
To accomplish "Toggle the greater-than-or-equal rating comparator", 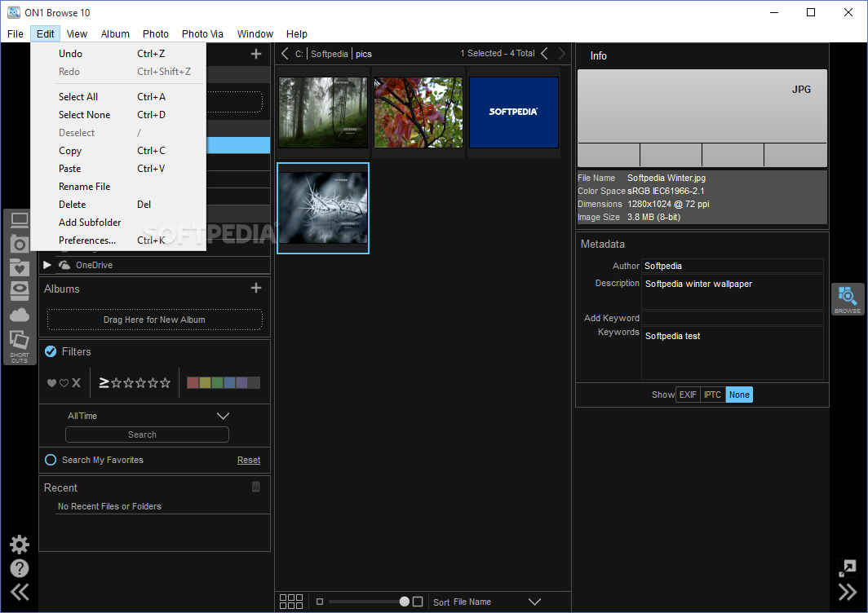I will click(104, 382).
